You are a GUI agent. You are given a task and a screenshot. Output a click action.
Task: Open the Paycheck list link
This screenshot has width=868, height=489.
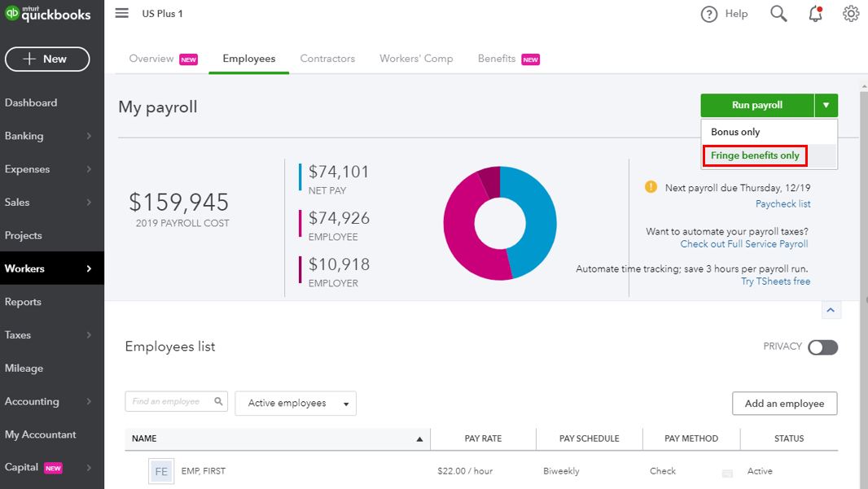tap(783, 204)
